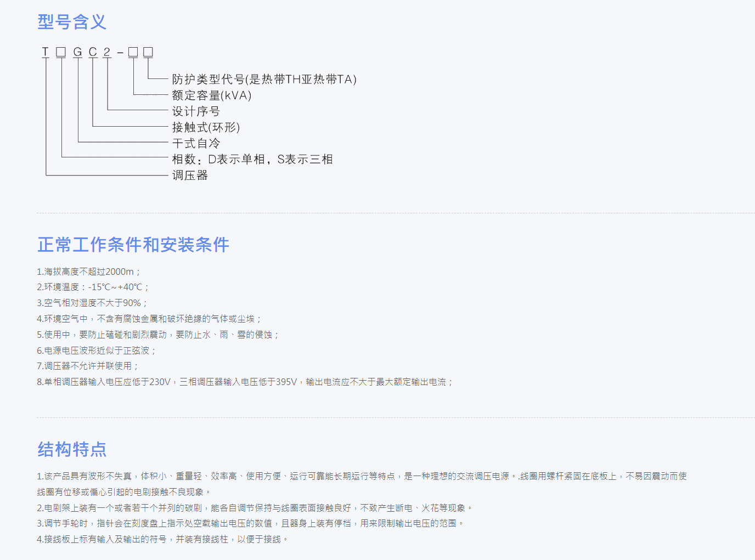Click the 相数 D表示单相 S表示三相 line
The width and height of the screenshot is (755, 560).
pos(252,160)
